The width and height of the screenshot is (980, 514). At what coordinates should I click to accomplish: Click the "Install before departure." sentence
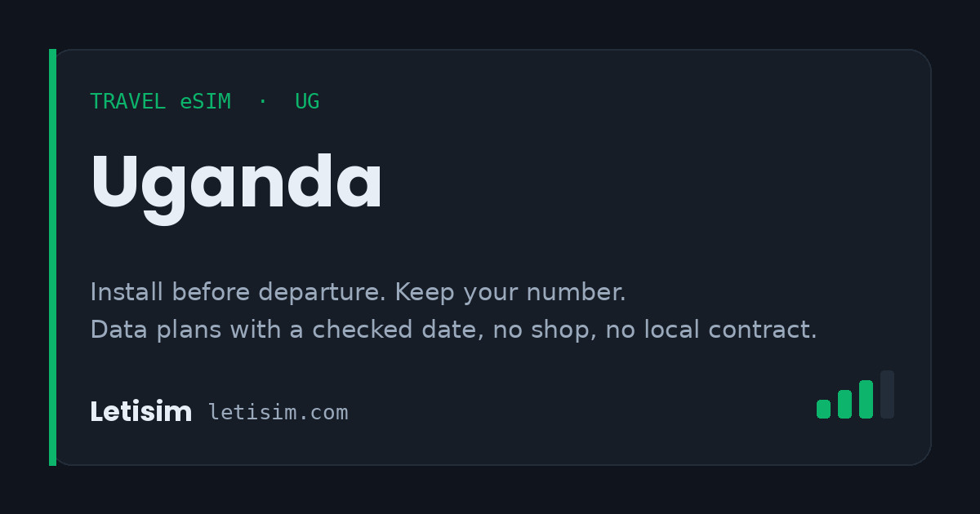click(239, 292)
